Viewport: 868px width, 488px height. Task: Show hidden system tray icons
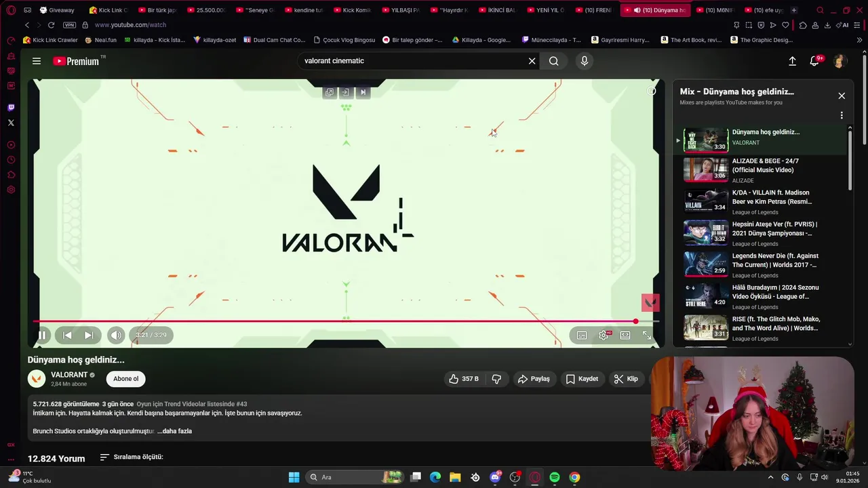click(770, 477)
